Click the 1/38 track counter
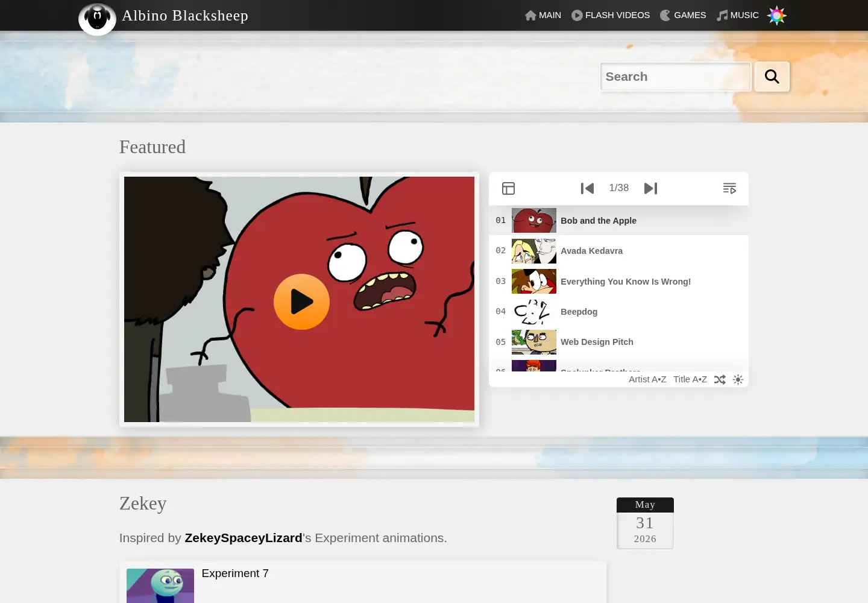 coord(619,188)
